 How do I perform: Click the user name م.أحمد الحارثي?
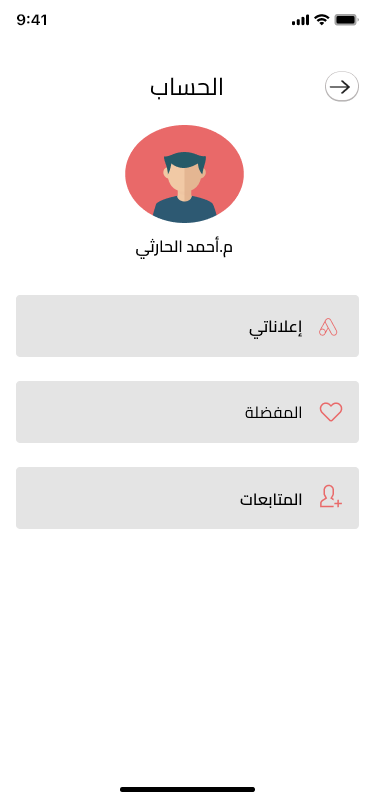point(184,248)
